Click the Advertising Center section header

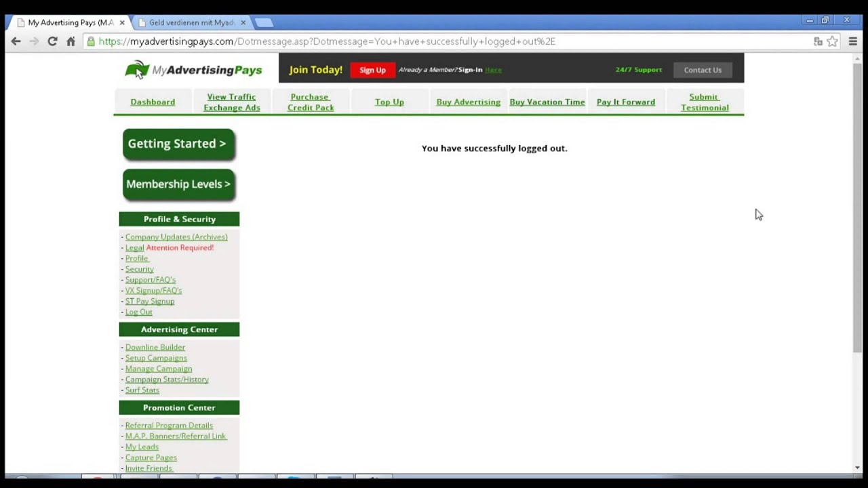coord(179,329)
